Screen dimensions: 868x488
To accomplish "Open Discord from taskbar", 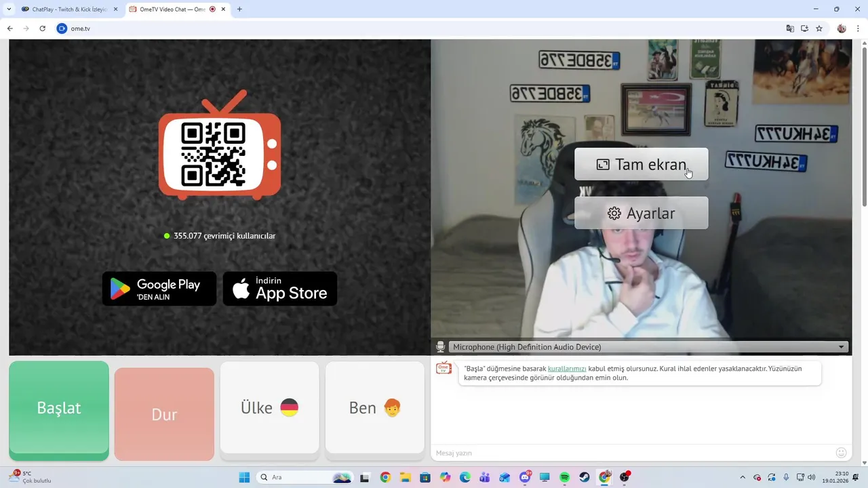I will pos(525,477).
